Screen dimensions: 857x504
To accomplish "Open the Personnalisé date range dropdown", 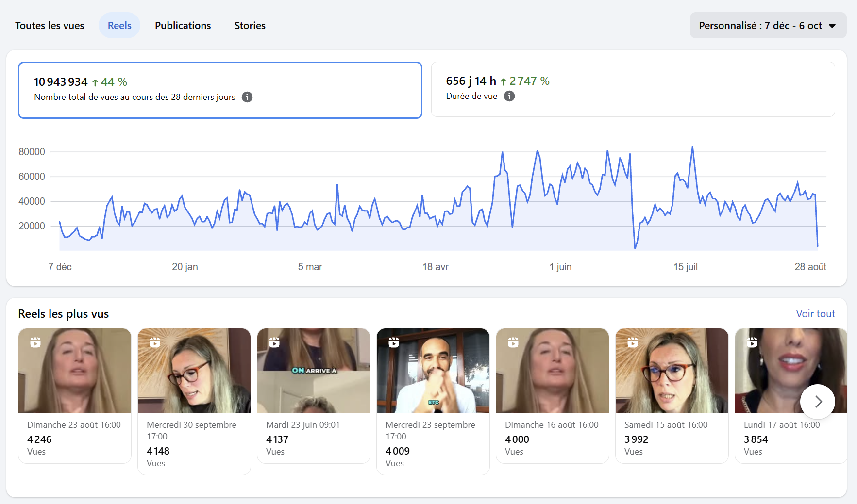I will point(768,25).
